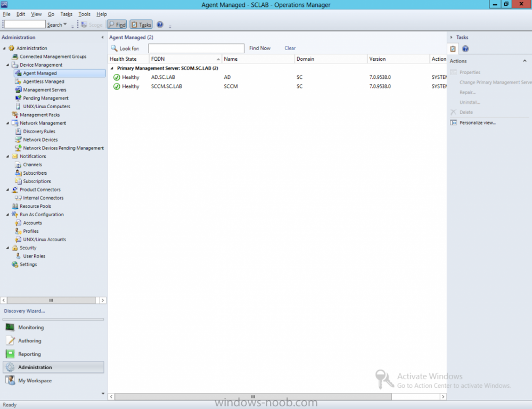Click the Channels icon

[18, 165]
